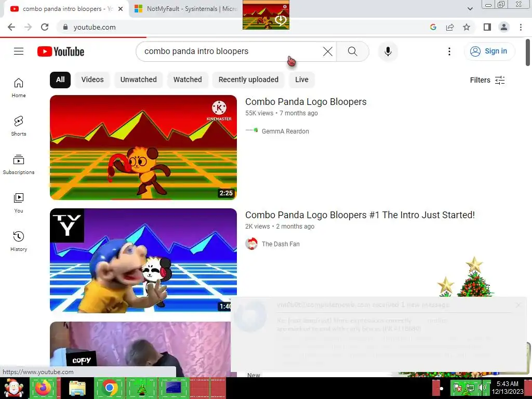Play the blue grid puppet thumbnail
The image size is (532, 399).
click(143, 261)
